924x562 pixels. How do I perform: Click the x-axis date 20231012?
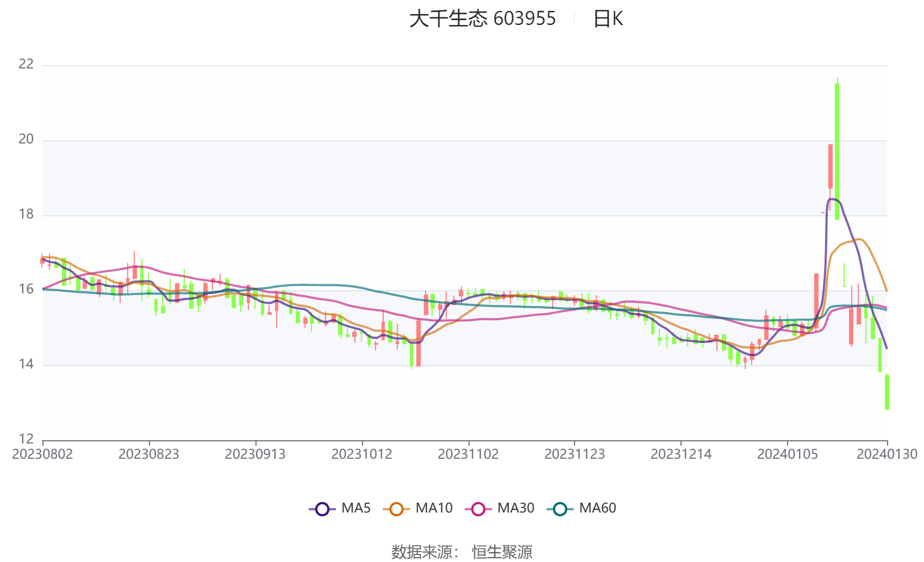pyautogui.click(x=362, y=454)
